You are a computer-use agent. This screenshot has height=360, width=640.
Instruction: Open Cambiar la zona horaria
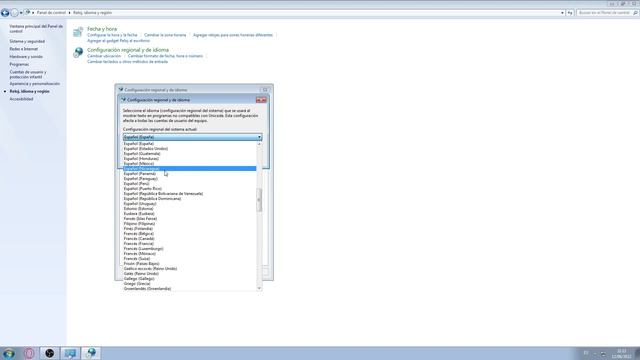[165, 35]
